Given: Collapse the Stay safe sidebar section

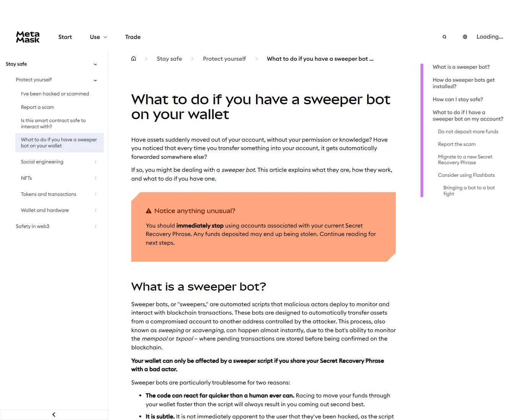Looking at the screenshot, I should 95,64.
